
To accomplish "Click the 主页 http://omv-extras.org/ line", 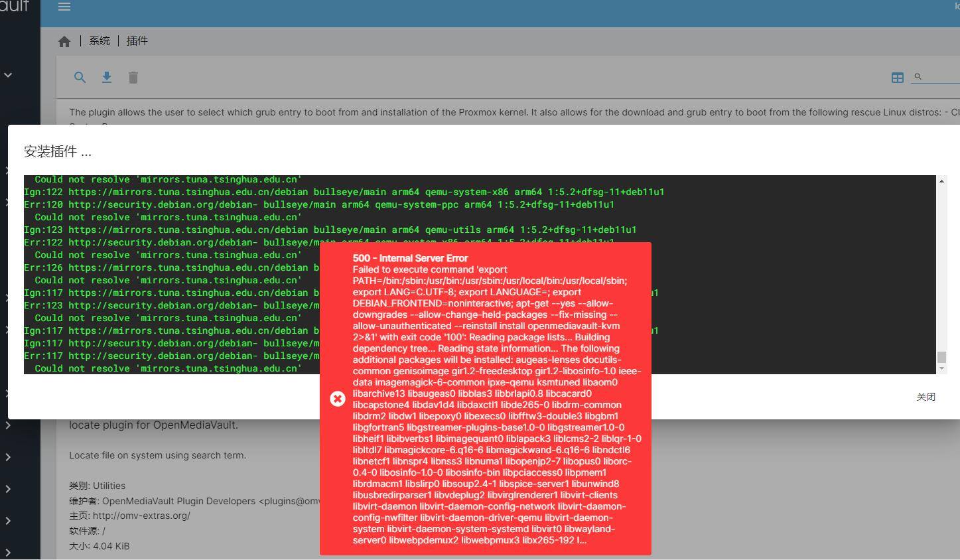I will (129, 516).
